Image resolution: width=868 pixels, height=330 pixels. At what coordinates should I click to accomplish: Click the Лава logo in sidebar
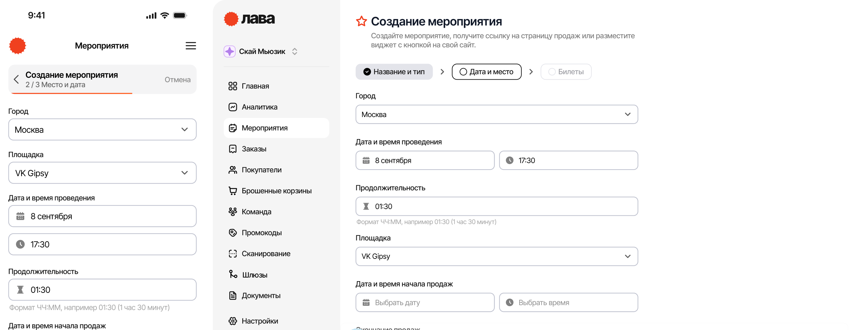249,19
